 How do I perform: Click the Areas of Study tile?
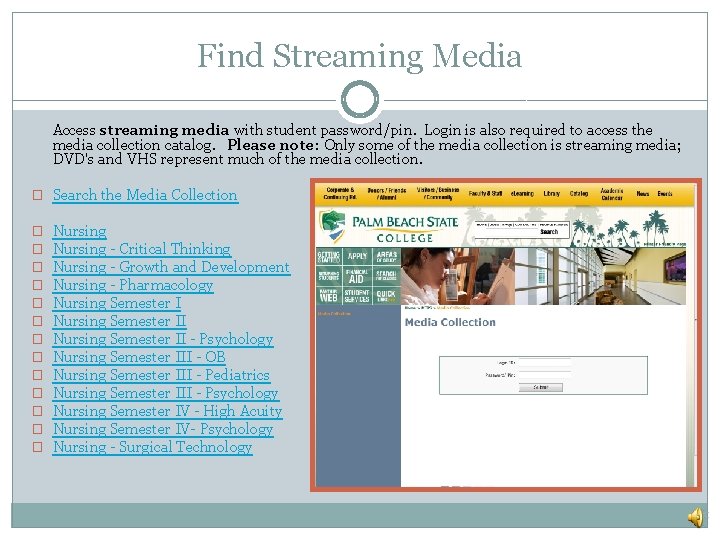tap(386, 257)
